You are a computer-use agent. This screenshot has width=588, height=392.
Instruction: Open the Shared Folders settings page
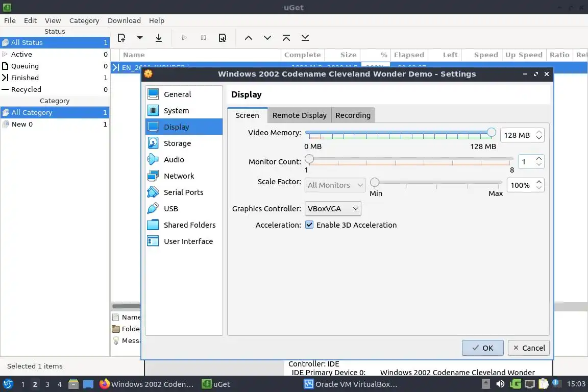[x=184, y=225]
